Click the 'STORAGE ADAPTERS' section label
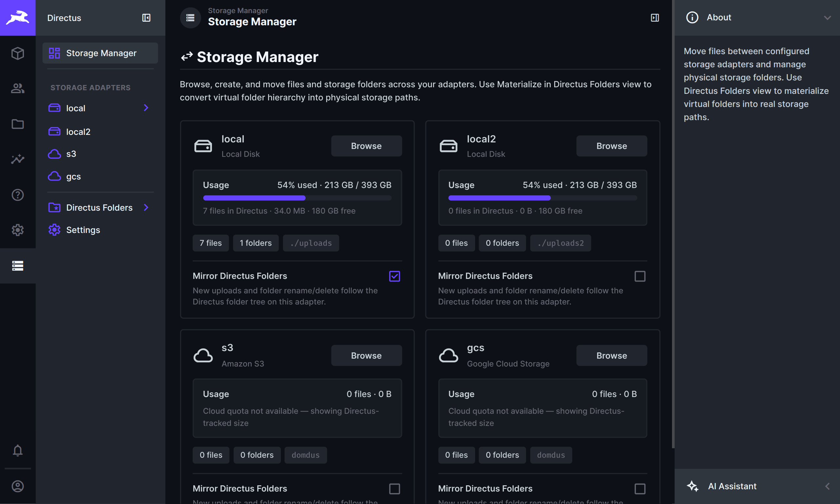Screen dimensions: 840x504 [x=90, y=88]
